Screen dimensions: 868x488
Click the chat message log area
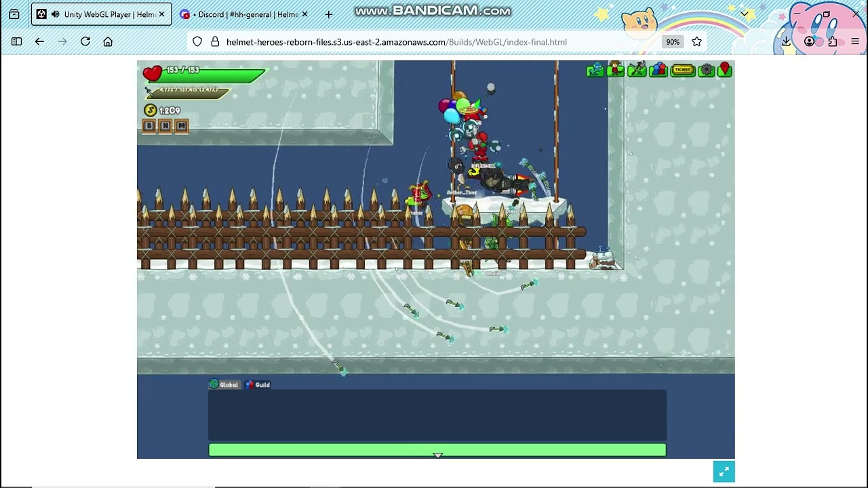tap(437, 415)
